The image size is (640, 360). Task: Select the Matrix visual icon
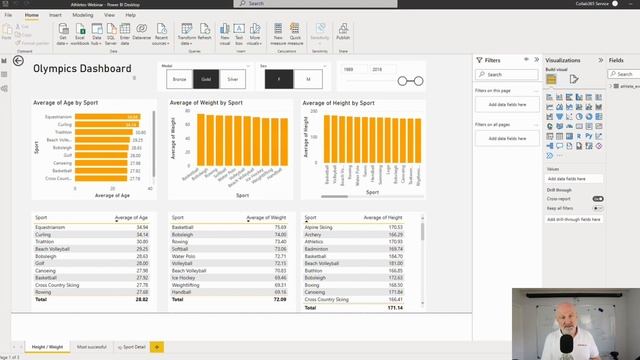569,136
